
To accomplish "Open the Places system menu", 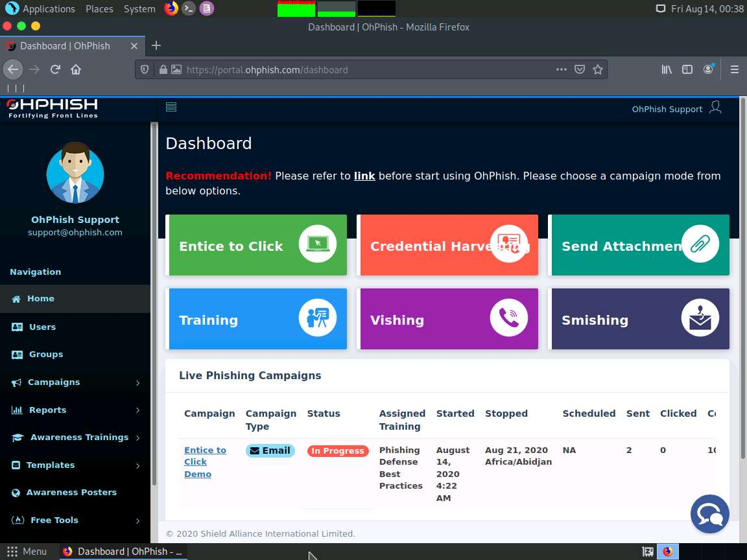I will 99,8.
